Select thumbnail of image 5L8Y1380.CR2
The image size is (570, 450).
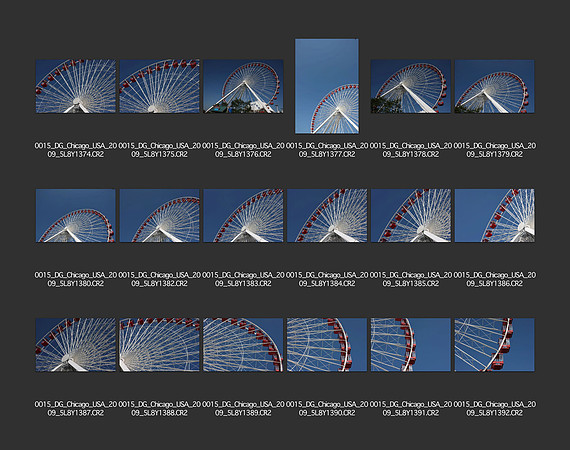[x=76, y=216]
